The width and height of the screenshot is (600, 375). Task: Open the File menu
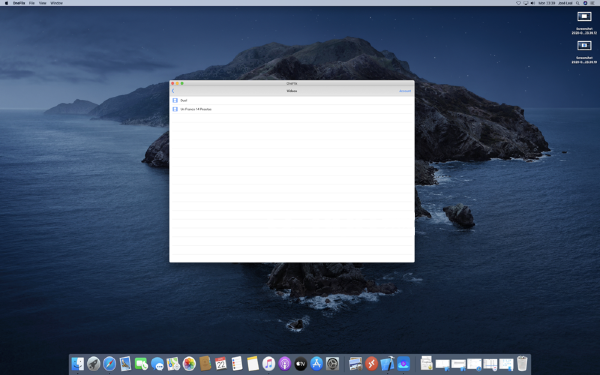click(x=32, y=3)
